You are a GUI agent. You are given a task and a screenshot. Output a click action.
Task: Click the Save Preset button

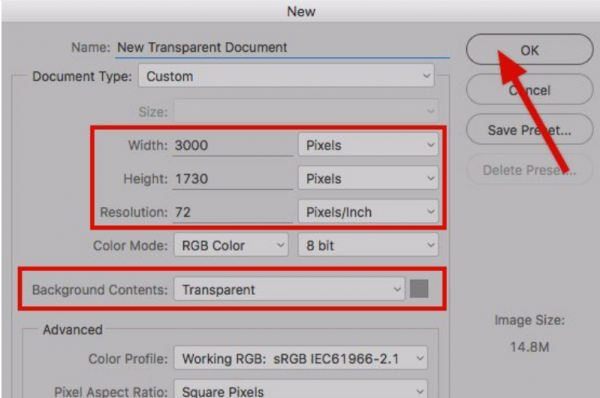coord(530,130)
